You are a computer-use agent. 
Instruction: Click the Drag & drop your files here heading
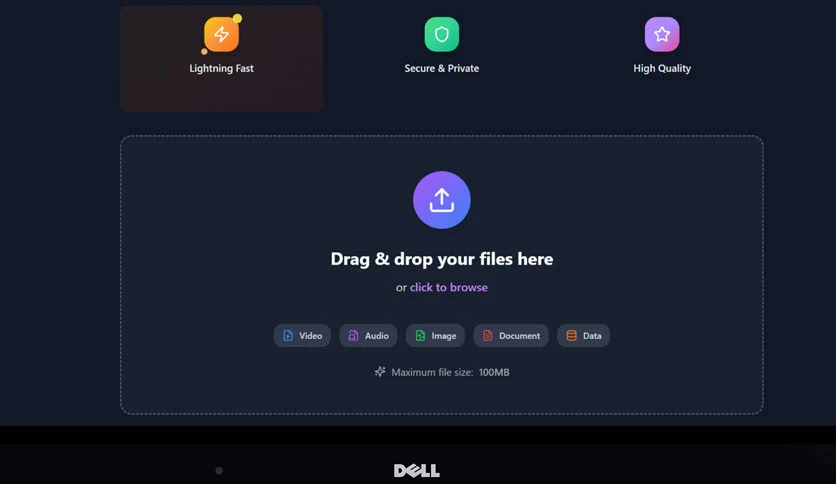(x=441, y=259)
